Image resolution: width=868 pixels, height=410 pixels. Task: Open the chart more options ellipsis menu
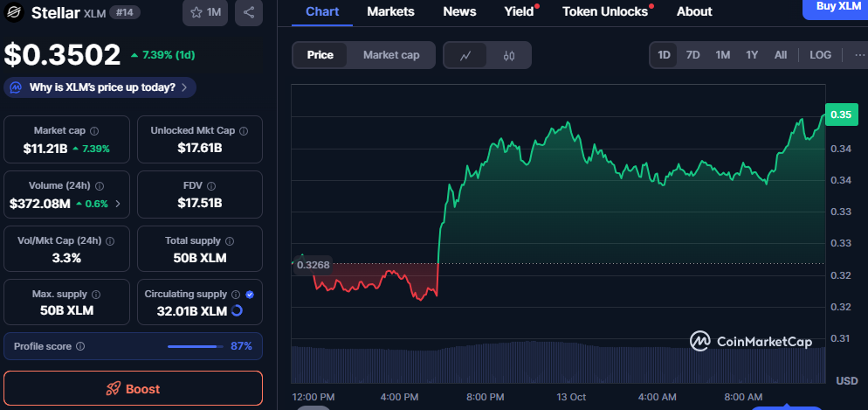coord(858,55)
